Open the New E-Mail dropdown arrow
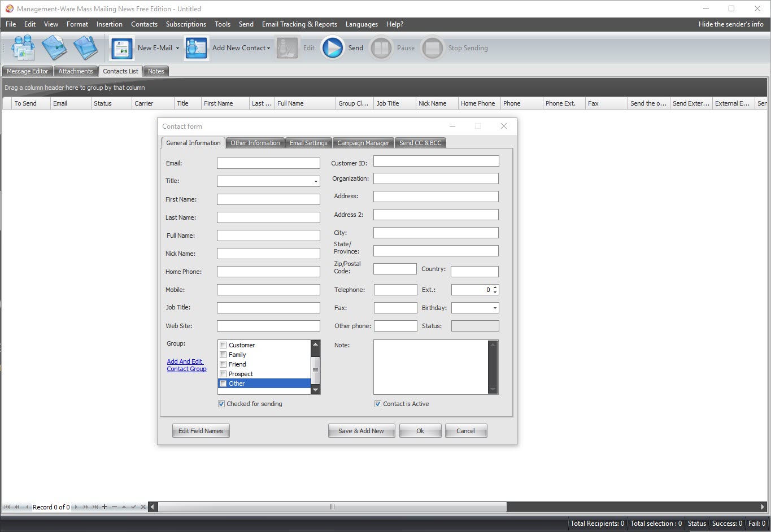Image resolution: width=771 pixels, height=532 pixels. pyautogui.click(x=177, y=48)
